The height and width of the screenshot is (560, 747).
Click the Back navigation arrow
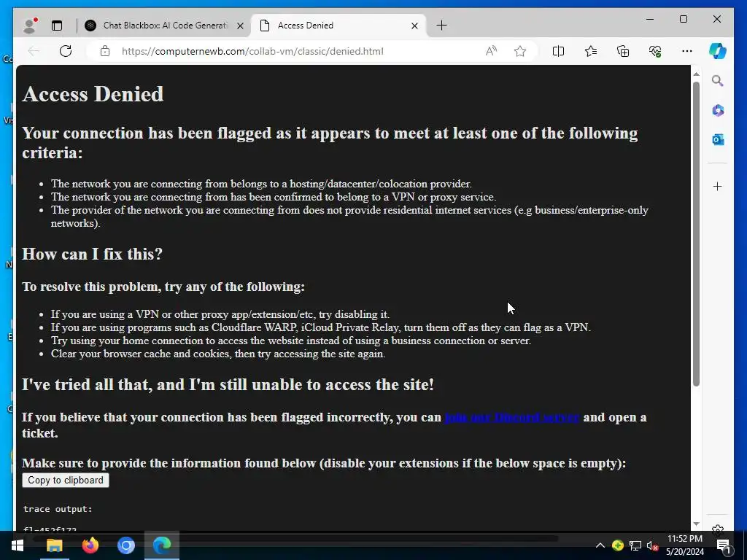coord(34,51)
